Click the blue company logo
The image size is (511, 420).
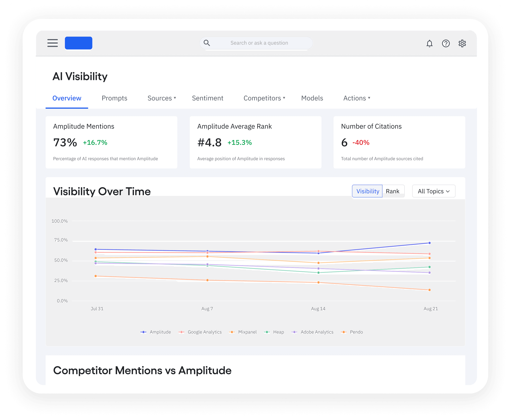click(x=78, y=43)
